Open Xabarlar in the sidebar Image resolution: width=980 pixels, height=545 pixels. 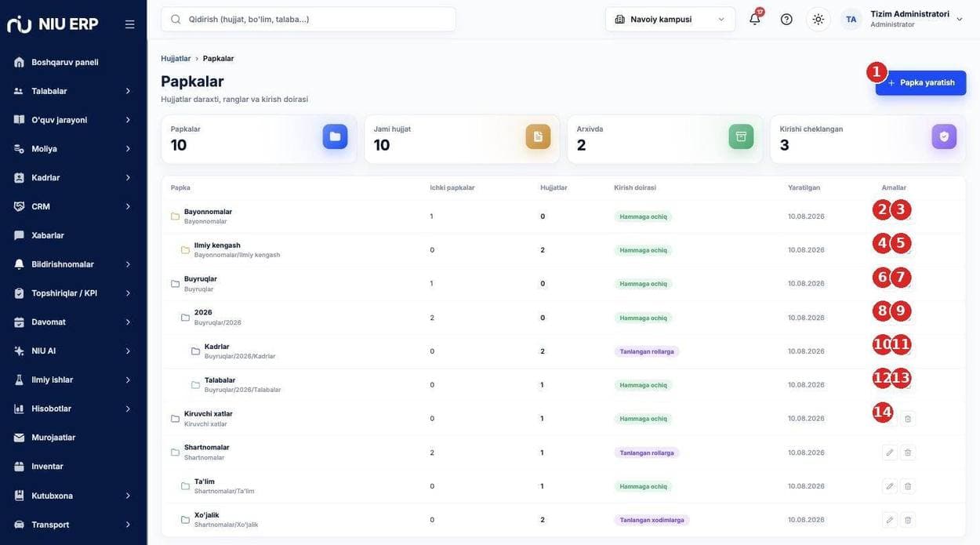tap(73, 235)
